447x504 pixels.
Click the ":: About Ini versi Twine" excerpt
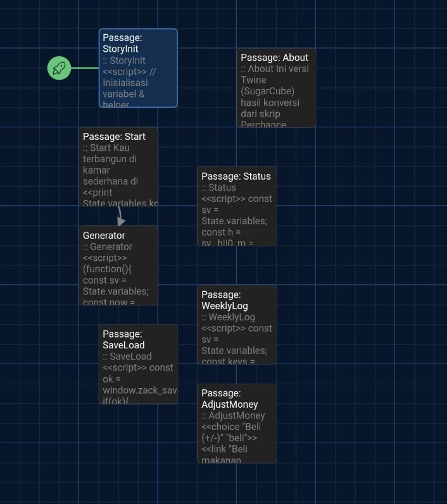pyautogui.click(x=274, y=74)
